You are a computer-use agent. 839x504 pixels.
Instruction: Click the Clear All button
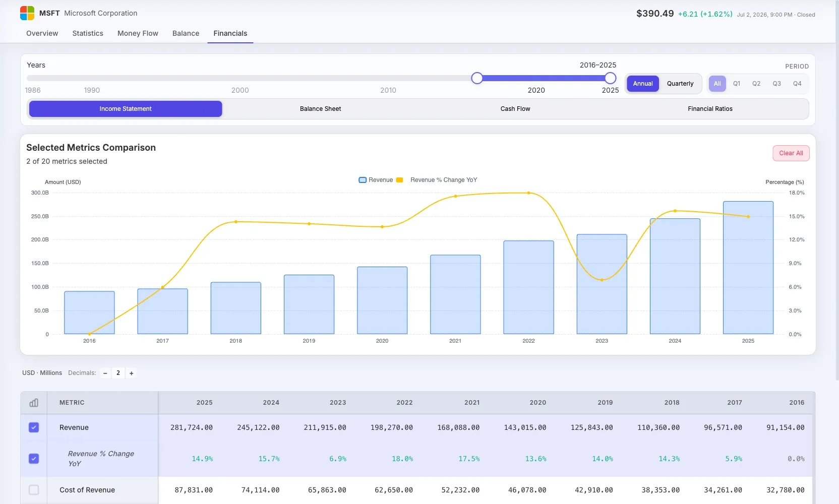click(x=791, y=153)
